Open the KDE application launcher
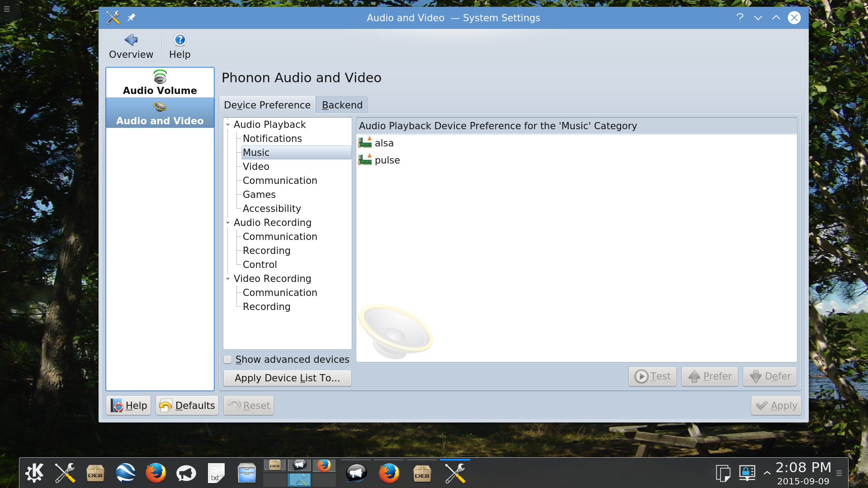Image resolution: width=868 pixels, height=488 pixels. pyautogui.click(x=35, y=473)
